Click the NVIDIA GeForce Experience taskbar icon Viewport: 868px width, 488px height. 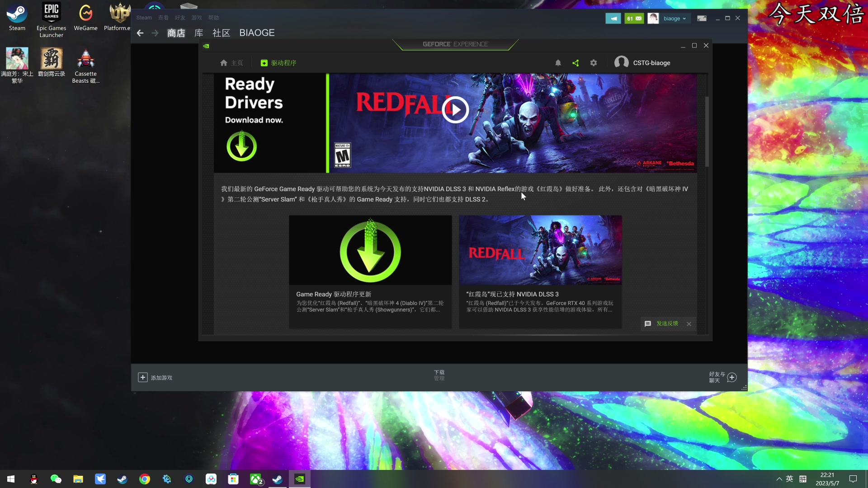(300, 479)
